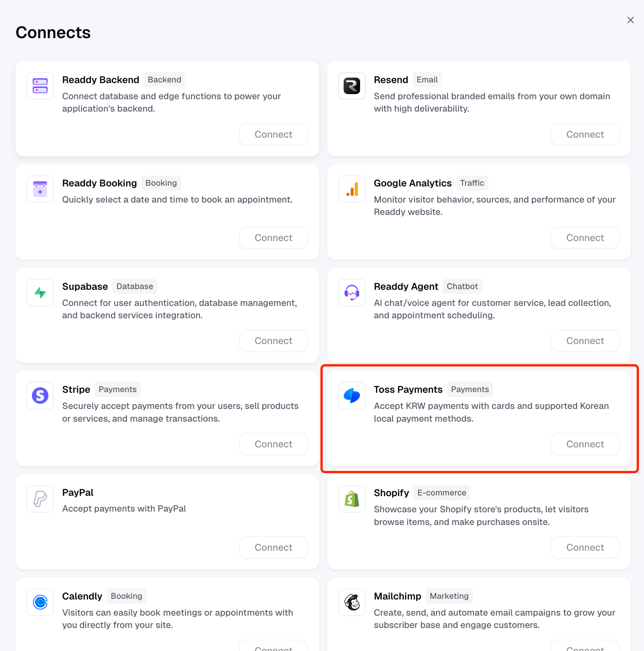Screen dimensions: 644x651
Task: Click the Google Analytics title
Action: (413, 183)
